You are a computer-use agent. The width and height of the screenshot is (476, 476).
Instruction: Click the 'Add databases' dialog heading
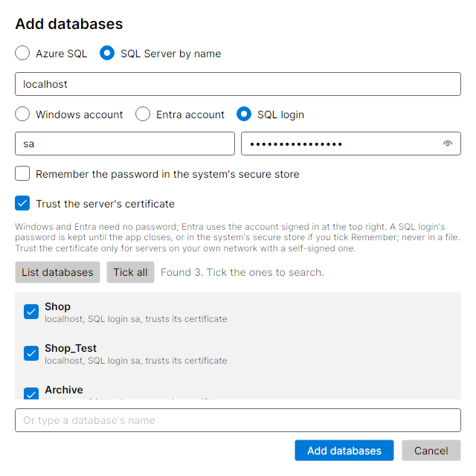pos(69,24)
